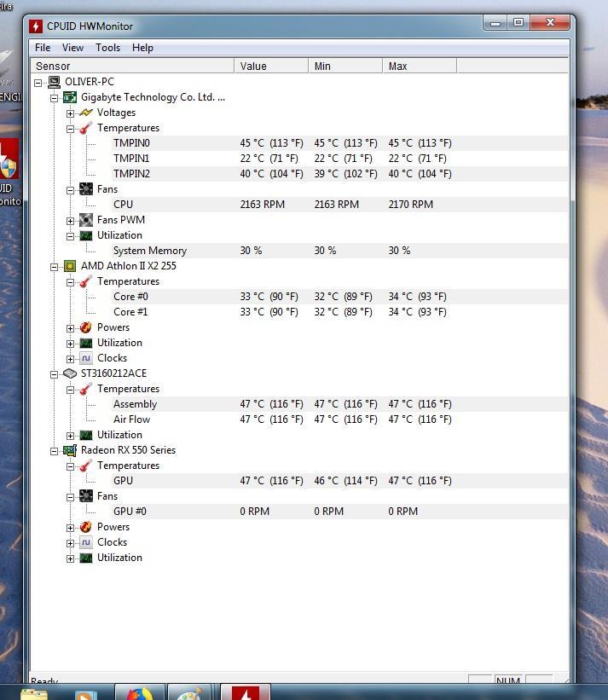
Task: Select the CPU fan row
Action: (x=299, y=205)
